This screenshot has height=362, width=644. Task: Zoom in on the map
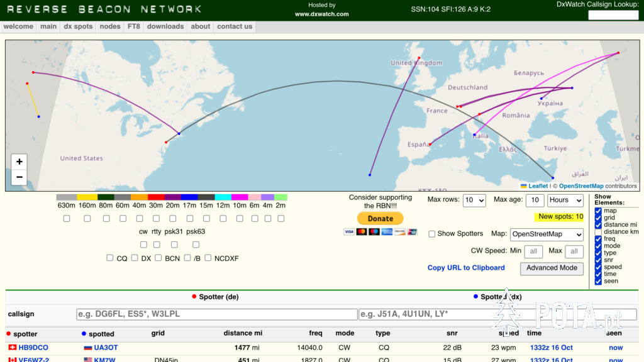click(x=19, y=162)
